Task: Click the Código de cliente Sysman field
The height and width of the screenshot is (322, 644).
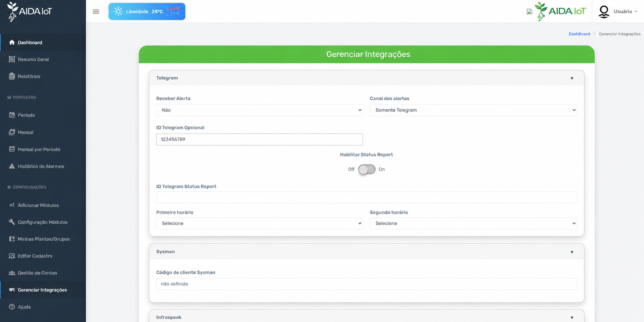Action: click(366, 284)
